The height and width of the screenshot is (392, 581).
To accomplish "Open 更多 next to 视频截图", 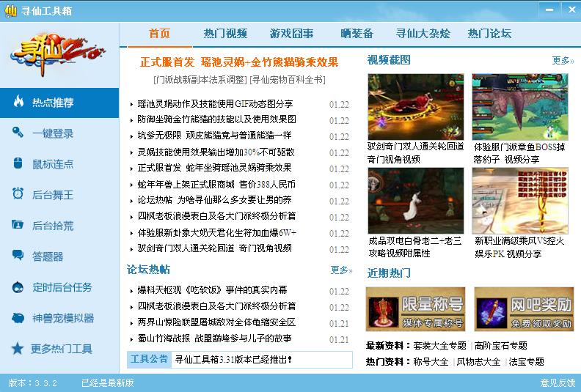I will pos(563,60).
